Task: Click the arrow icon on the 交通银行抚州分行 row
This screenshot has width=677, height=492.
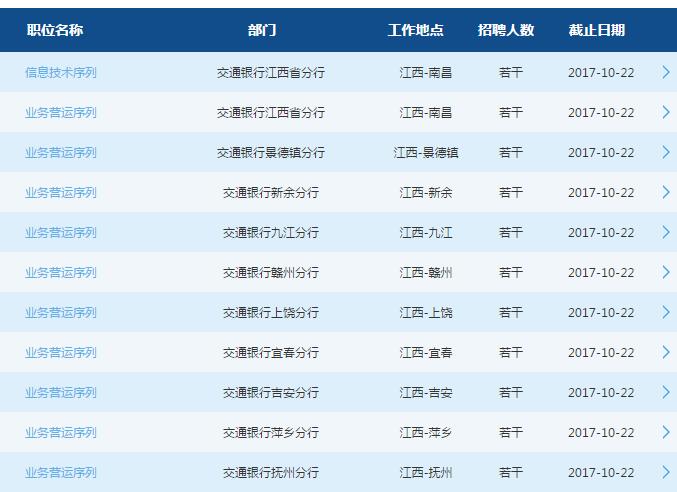Action: [665, 472]
